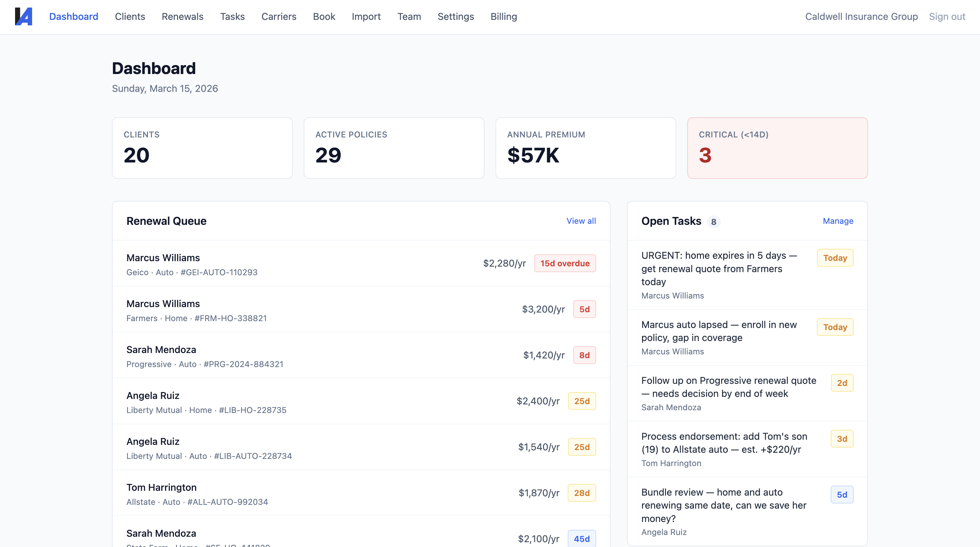Click Caldwell Insurance Group account name
Viewport: 980px width, 547px height.
(x=861, y=17)
